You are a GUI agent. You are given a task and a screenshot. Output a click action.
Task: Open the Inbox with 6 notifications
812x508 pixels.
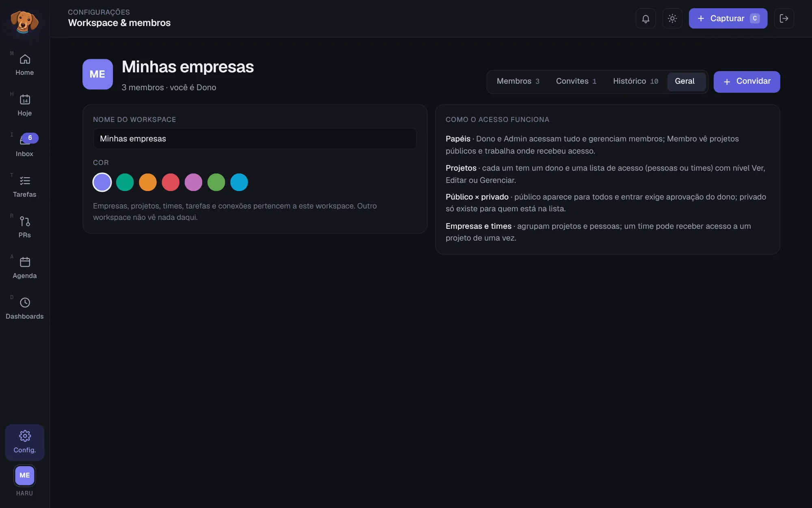click(25, 146)
